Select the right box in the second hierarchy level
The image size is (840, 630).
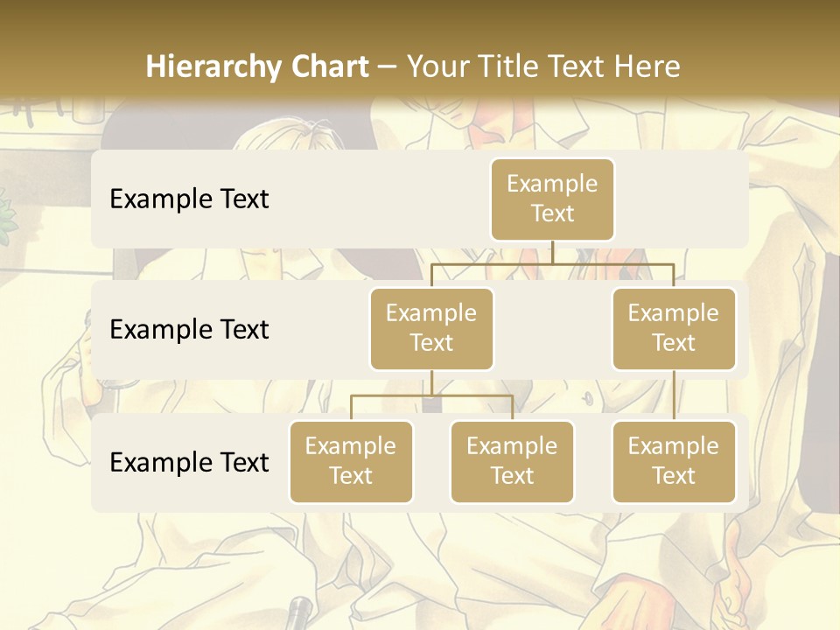click(674, 328)
